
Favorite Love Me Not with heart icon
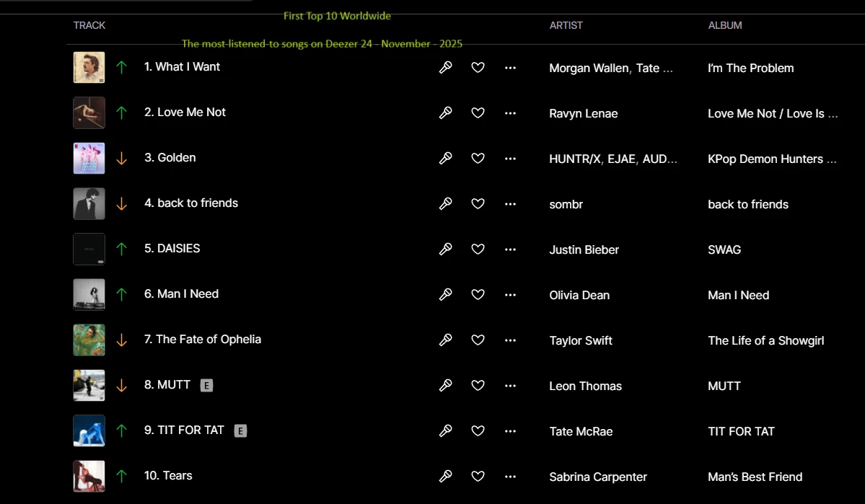point(478,112)
